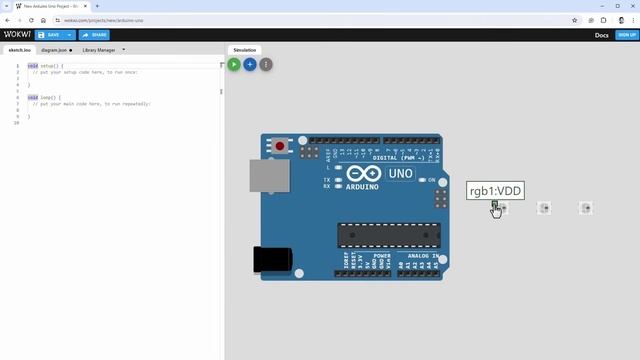Go back in browser
The height and width of the screenshot is (360, 640).
[x=7, y=20]
